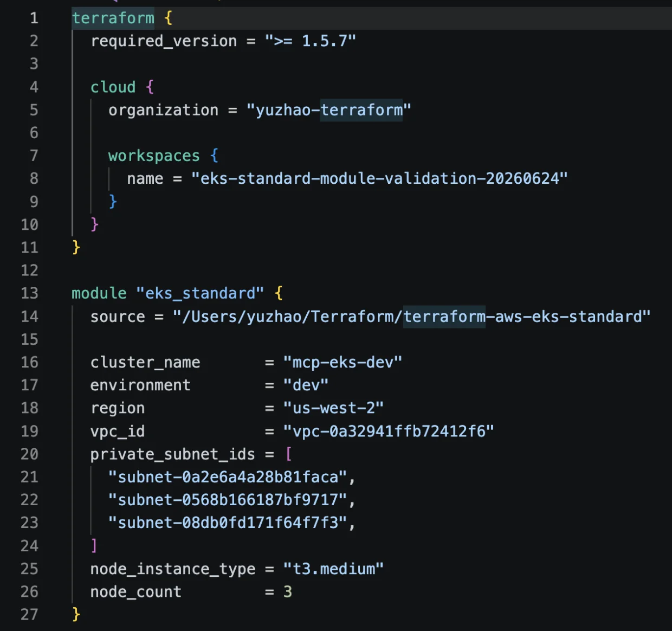The width and height of the screenshot is (672, 631).
Task: Click the "private_subnet_ids" attribute name
Action: tap(173, 454)
